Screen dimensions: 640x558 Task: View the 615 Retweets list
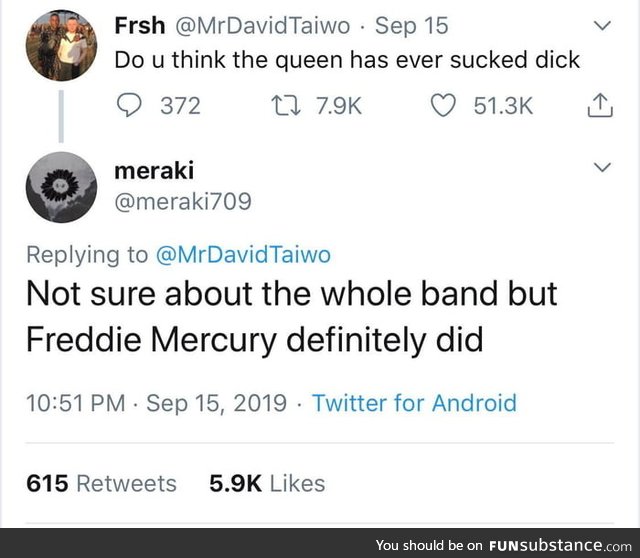click(x=100, y=483)
